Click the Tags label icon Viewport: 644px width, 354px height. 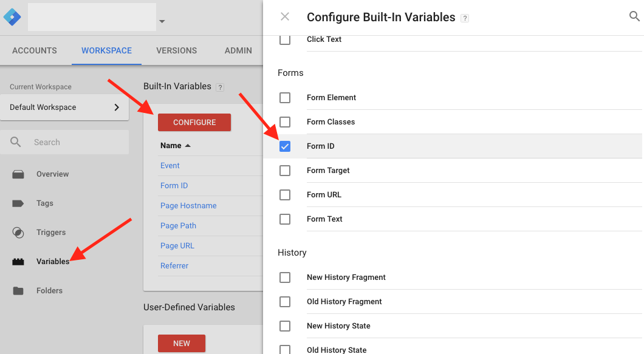click(x=18, y=203)
